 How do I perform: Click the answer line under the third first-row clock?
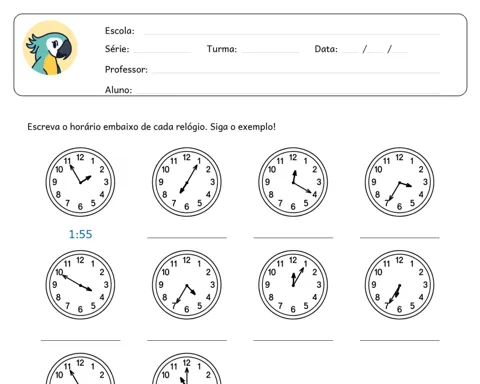coord(293,238)
